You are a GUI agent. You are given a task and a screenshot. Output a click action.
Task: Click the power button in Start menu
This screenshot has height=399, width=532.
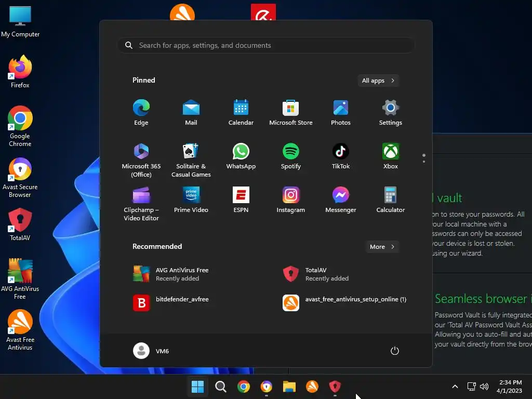[395, 351]
